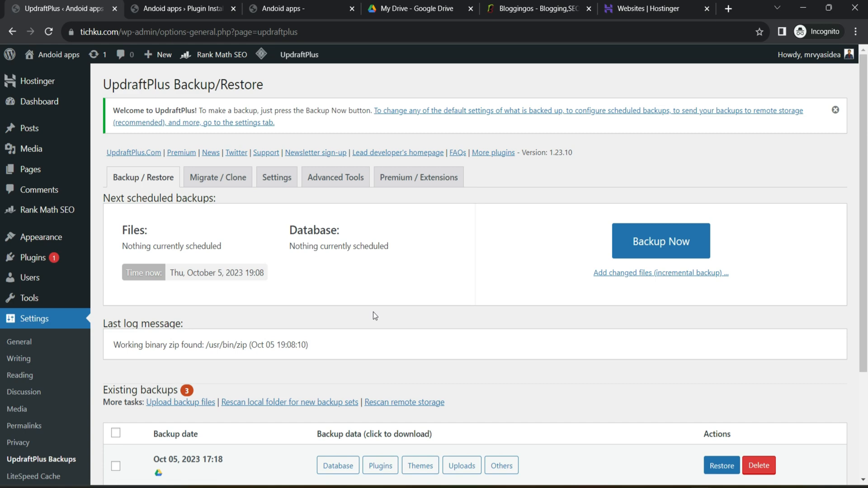Open the Newsletter sign-up link
Image resolution: width=868 pixels, height=488 pixels.
coord(316,153)
